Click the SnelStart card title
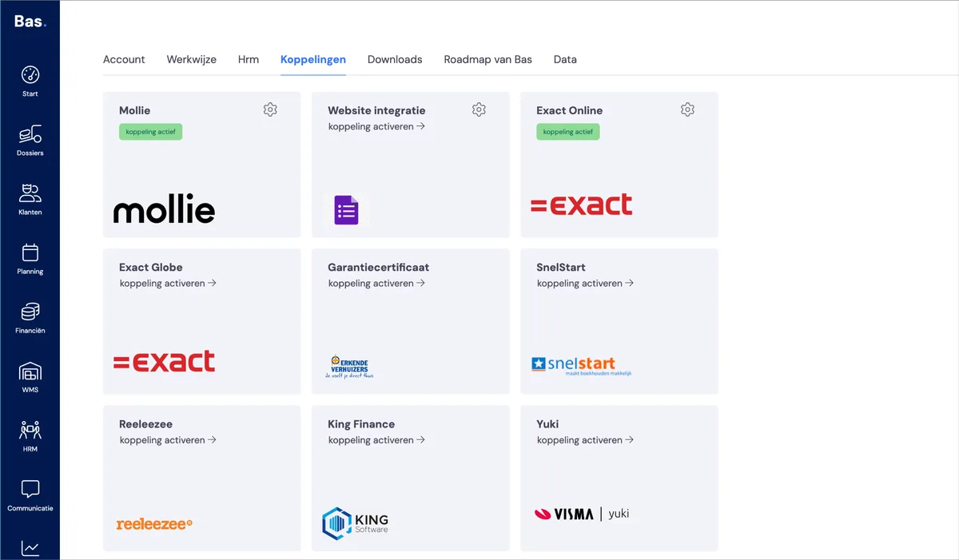Viewport: 959px width, 560px height. pos(561,267)
